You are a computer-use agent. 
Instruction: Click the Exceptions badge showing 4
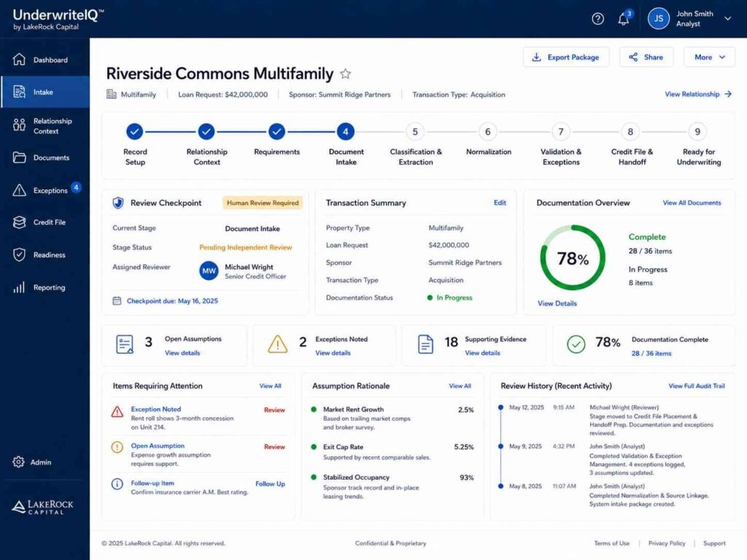[76, 187]
